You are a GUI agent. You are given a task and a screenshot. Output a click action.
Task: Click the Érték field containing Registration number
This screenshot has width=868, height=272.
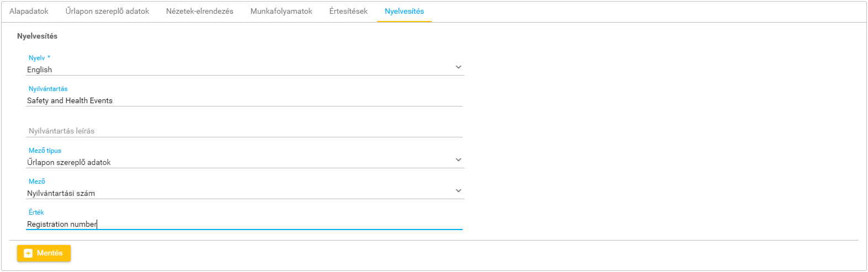(243, 224)
